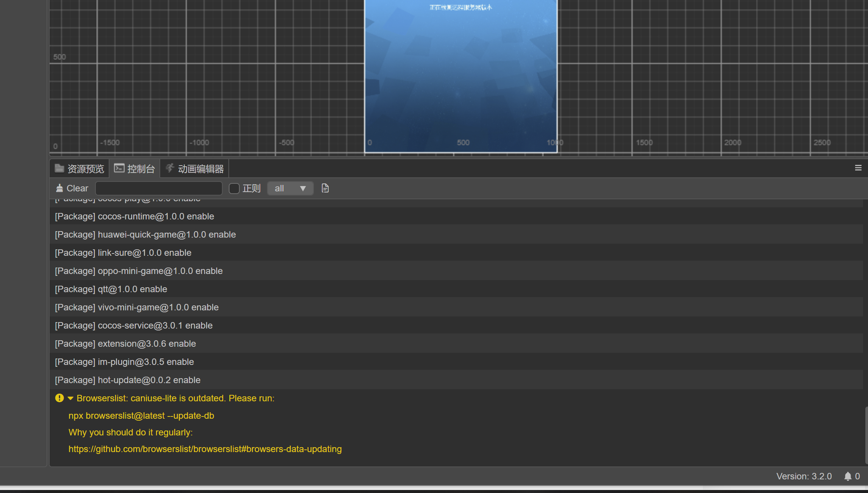Click the Clear console broom icon

tap(59, 188)
